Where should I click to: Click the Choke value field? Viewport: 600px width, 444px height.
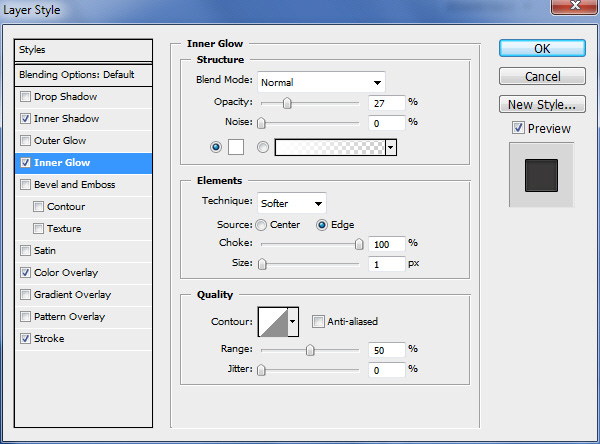pos(386,244)
